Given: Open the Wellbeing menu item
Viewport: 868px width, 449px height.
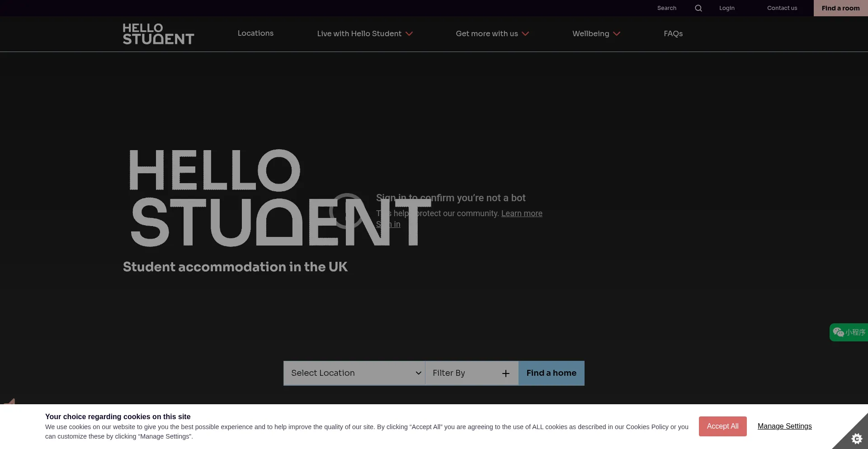Looking at the screenshot, I should click(x=591, y=34).
